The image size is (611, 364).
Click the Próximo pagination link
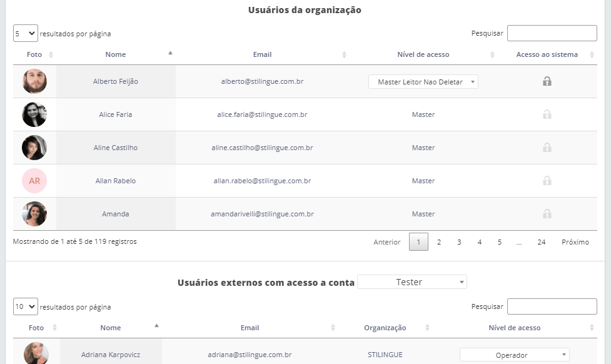(575, 242)
